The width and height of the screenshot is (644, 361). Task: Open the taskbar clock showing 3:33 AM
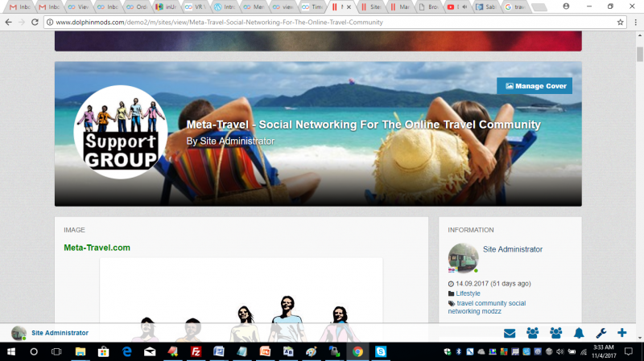click(603, 351)
